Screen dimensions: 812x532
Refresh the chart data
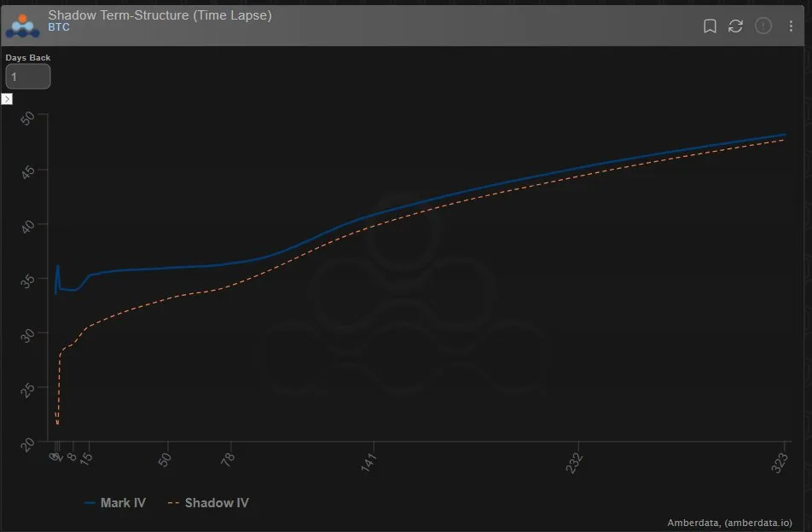(735, 26)
